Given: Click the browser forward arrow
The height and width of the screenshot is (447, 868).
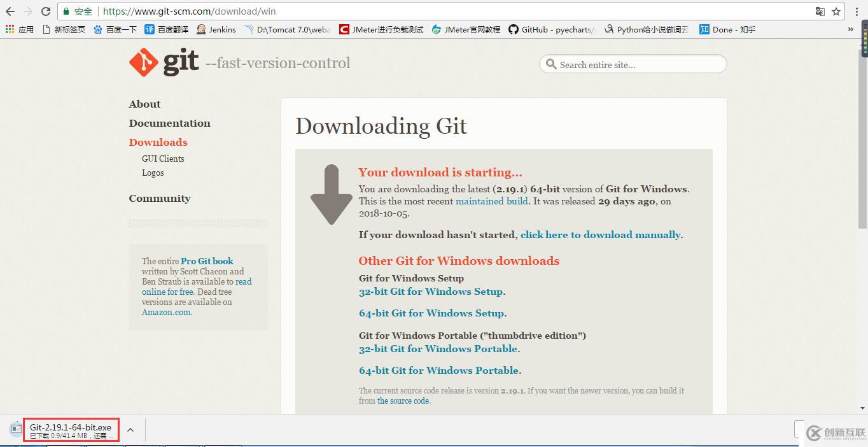Looking at the screenshot, I should coord(28,11).
